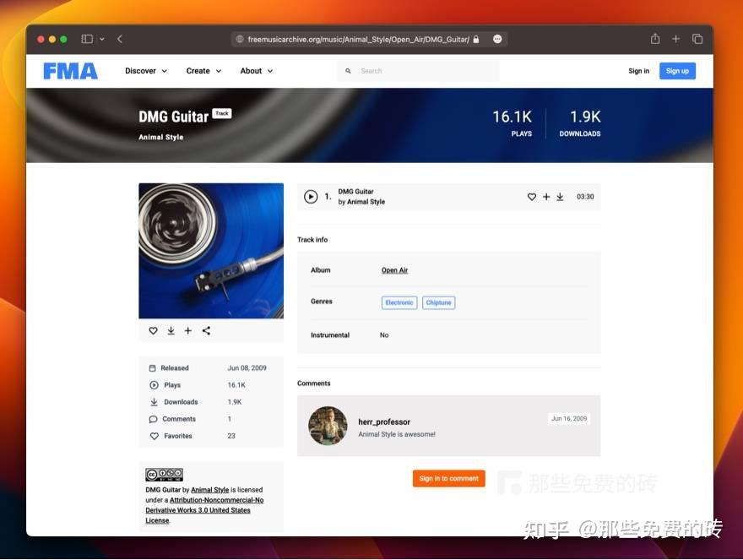The height and width of the screenshot is (560, 743).
Task: Click Sign in to comment button
Action: (448, 478)
